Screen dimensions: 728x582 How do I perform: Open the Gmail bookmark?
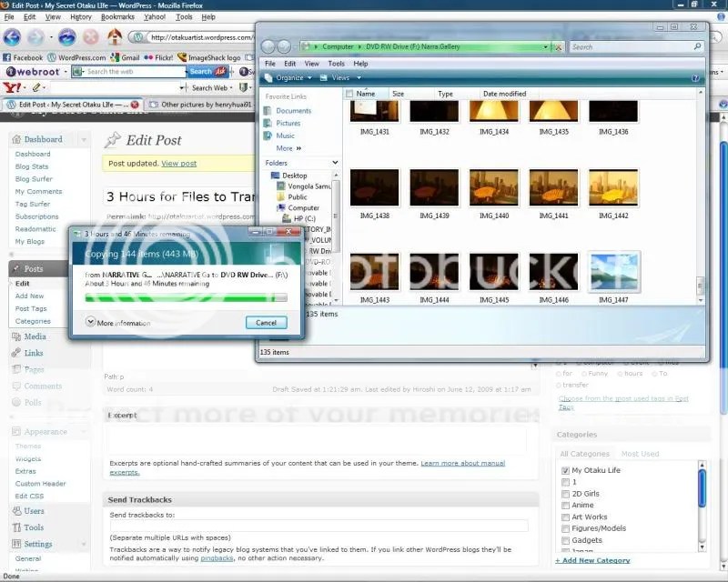(x=125, y=57)
